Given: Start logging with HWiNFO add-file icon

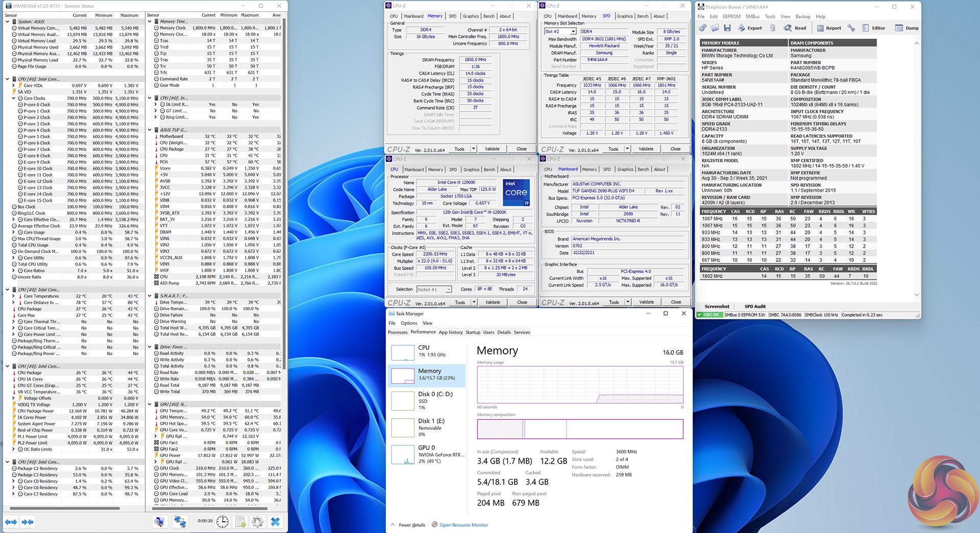Looking at the screenshot, I should (x=240, y=521).
